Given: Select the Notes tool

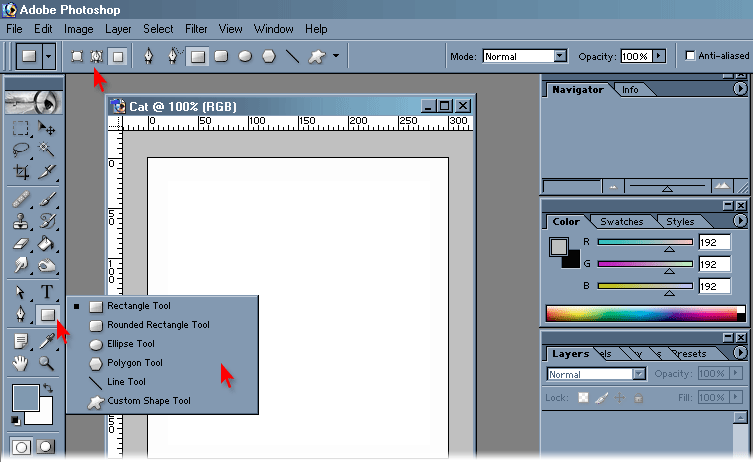Looking at the screenshot, I should (21, 341).
